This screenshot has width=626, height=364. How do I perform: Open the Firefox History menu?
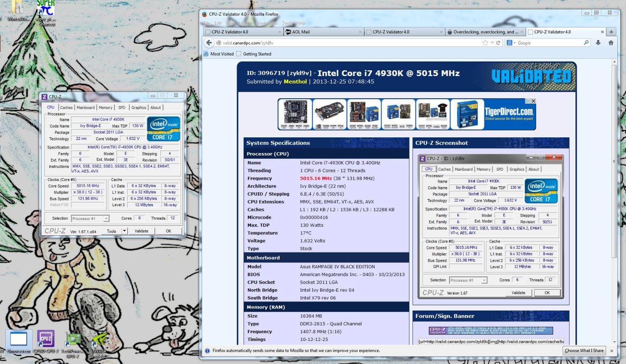(x=245, y=23)
